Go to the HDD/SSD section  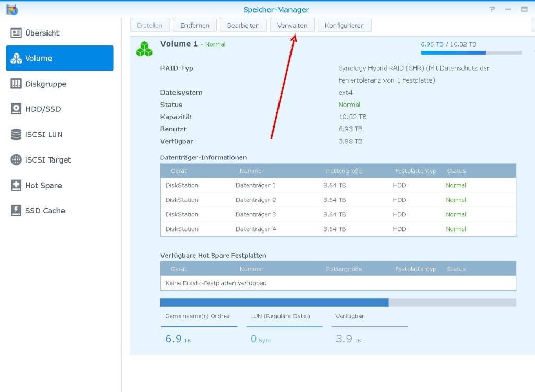coord(60,109)
